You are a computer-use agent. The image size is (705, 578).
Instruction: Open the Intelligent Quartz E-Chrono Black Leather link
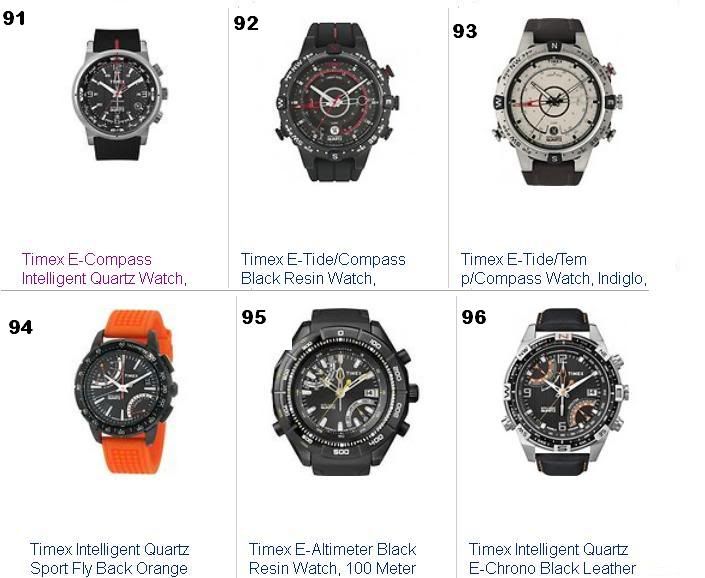552,559
